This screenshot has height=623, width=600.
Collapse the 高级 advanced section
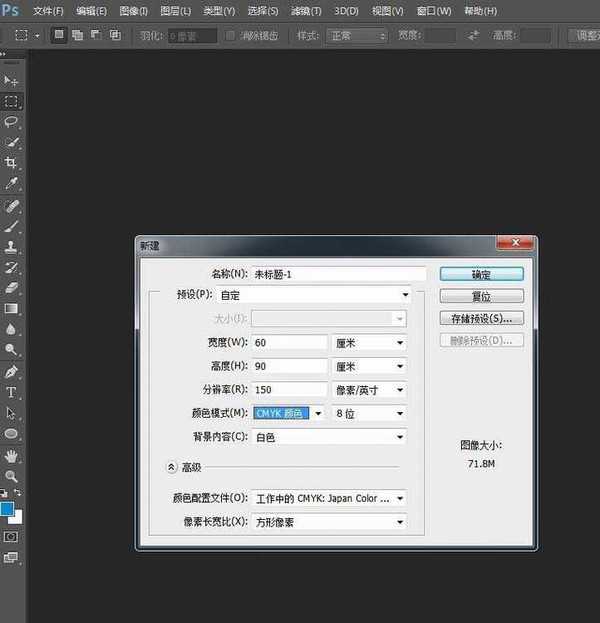pos(172,467)
